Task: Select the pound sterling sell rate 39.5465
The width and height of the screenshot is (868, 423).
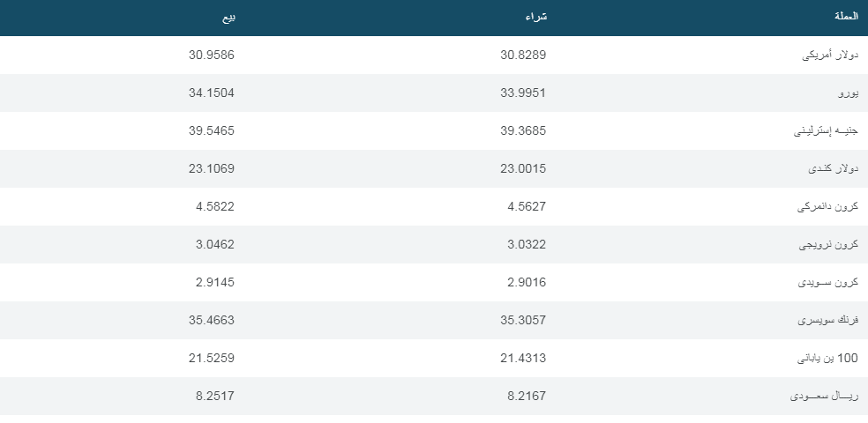Action: click(x=212, y=130)
